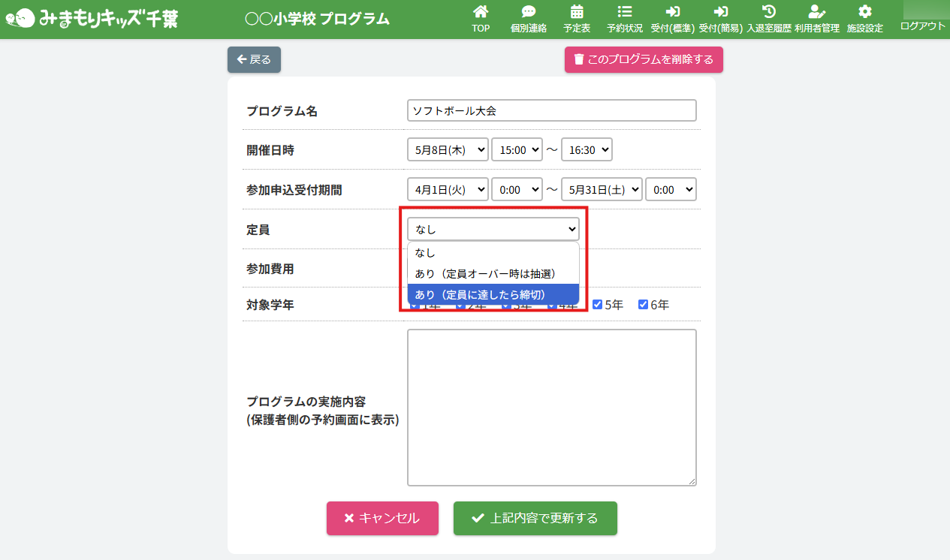Viewport: 950px width, 560px height.
Task: Open 利用者管理 user edit icon
Action: click(x=816, y=12)
